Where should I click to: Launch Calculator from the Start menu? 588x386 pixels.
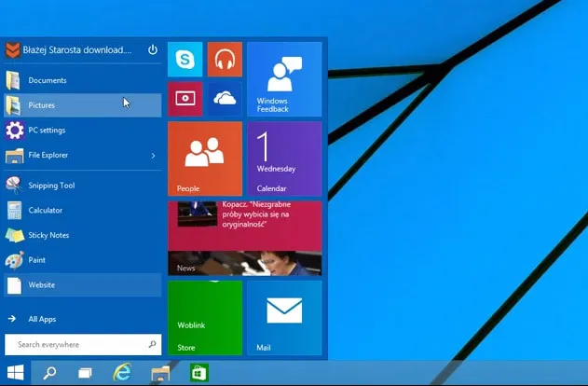45,211
